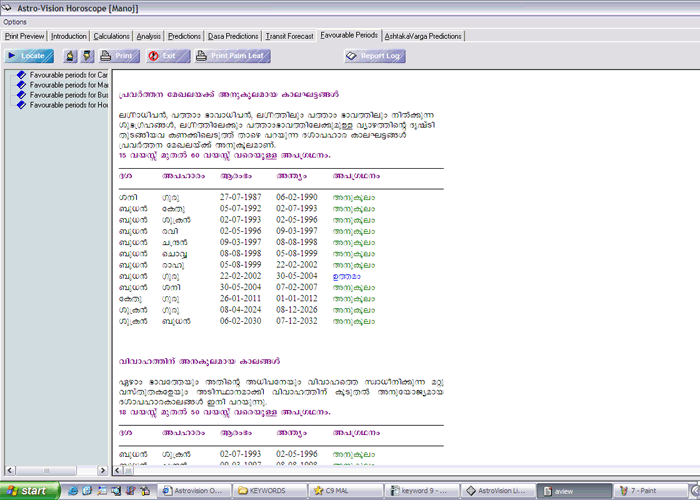Go to the Calculations tab
The height and width of the screenshot is (500, 700).
click(112, 36)
